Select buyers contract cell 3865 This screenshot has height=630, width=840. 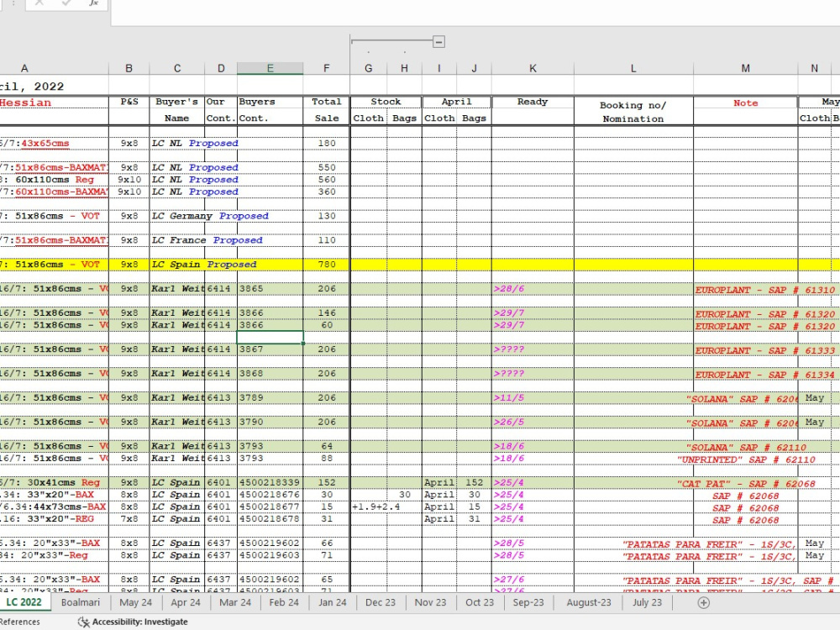pos(270,288)
